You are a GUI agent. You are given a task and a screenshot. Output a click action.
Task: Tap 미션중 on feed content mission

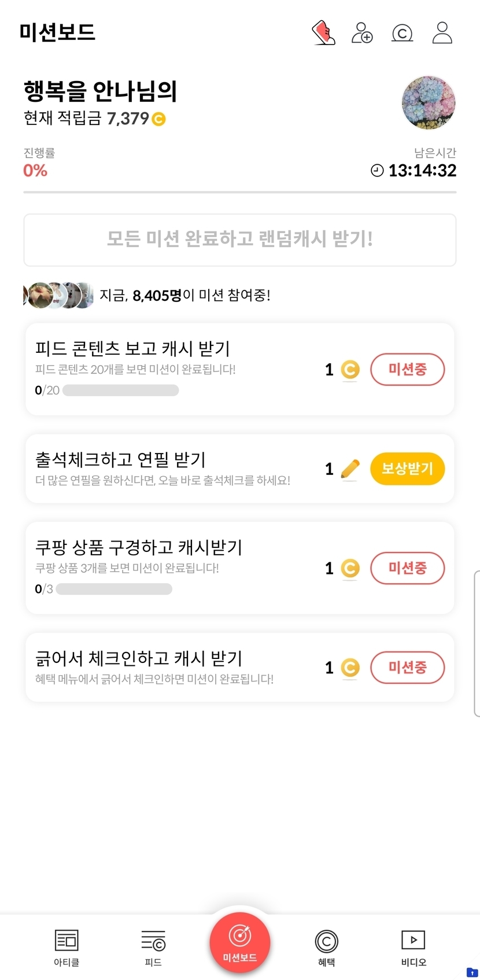[x=408, y=369]
